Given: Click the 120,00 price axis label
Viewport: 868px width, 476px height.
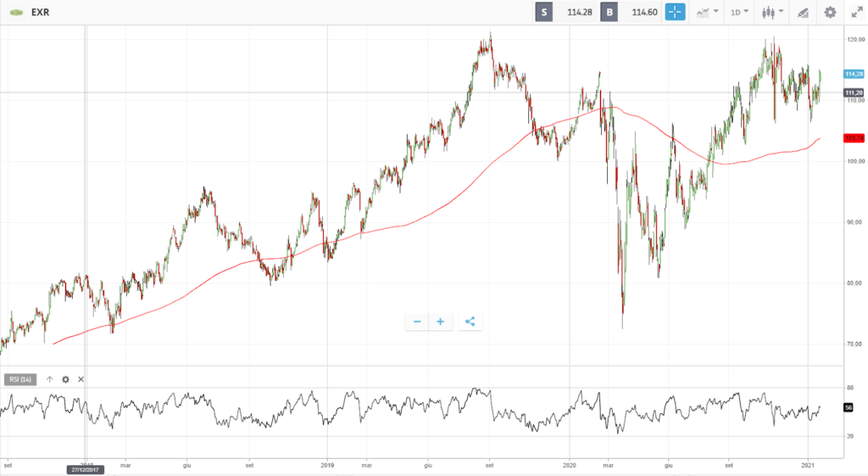Looking at the screenshot, I should [x=855, y=39].
